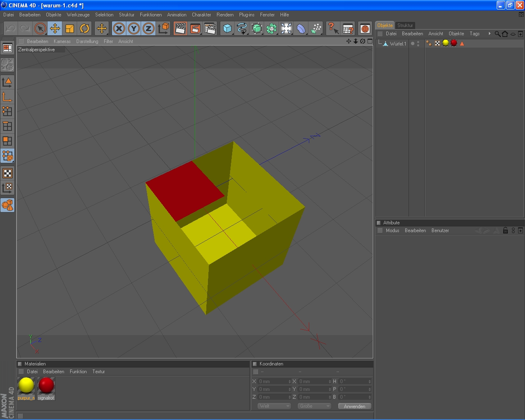Open Modus menu in Attribute panel
The width and height of the screenshot is (525, 420).
tap(393, 231)
